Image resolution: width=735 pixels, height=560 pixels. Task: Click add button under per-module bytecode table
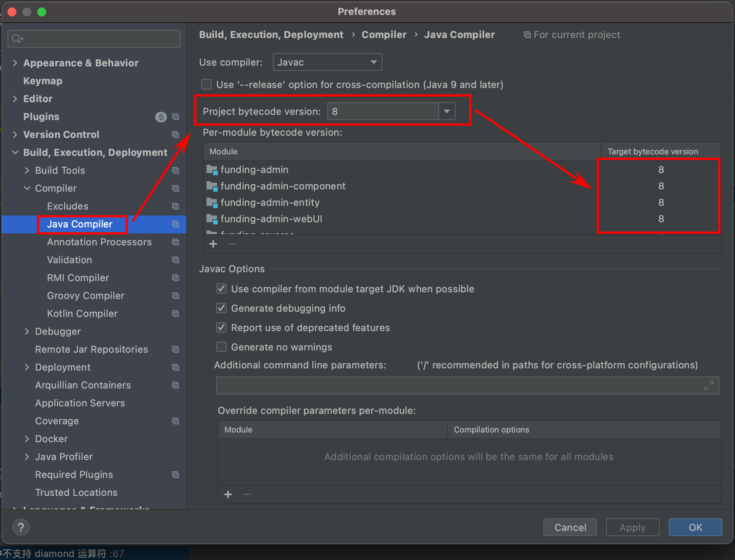[x=213, y=244]
